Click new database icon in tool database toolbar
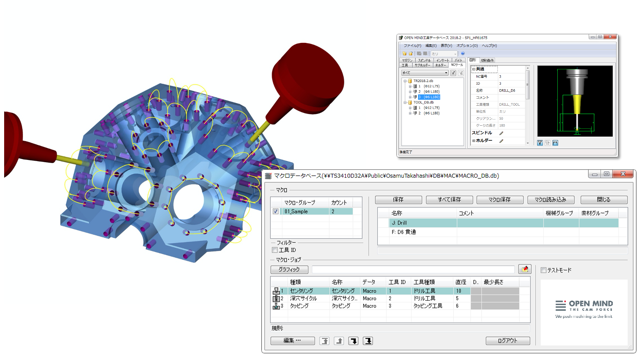The image size is (644, 359). coord(404,53)
